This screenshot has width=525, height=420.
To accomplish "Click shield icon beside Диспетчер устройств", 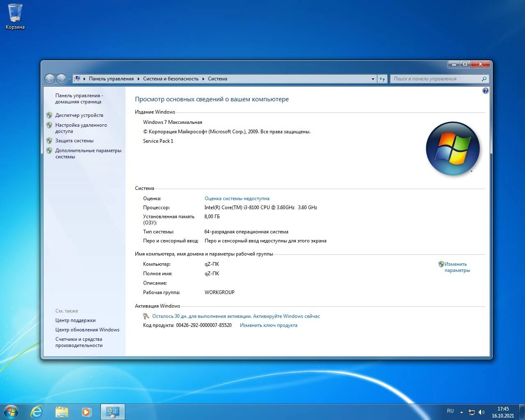I will pyautogui.click(x=49, y=115).
